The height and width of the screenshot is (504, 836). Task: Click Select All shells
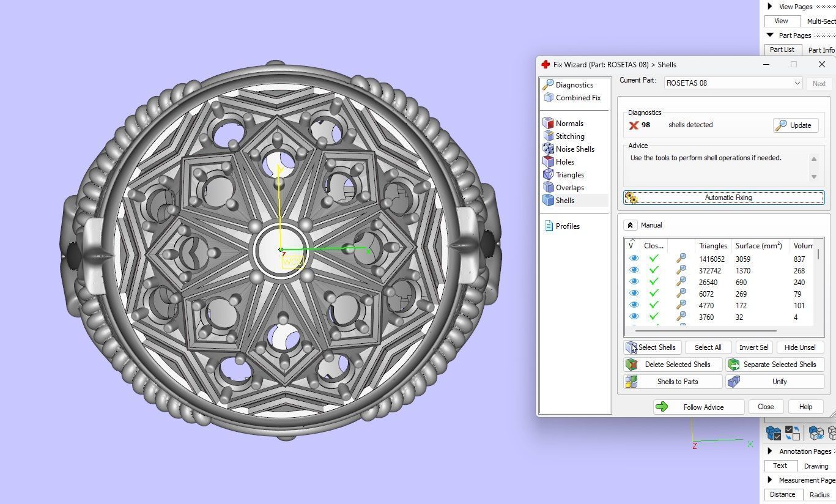[708, 347]
